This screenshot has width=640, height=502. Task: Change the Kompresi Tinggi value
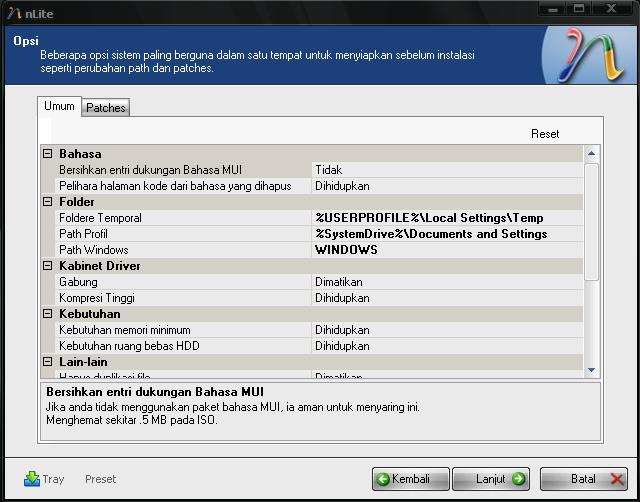[448, 298]
